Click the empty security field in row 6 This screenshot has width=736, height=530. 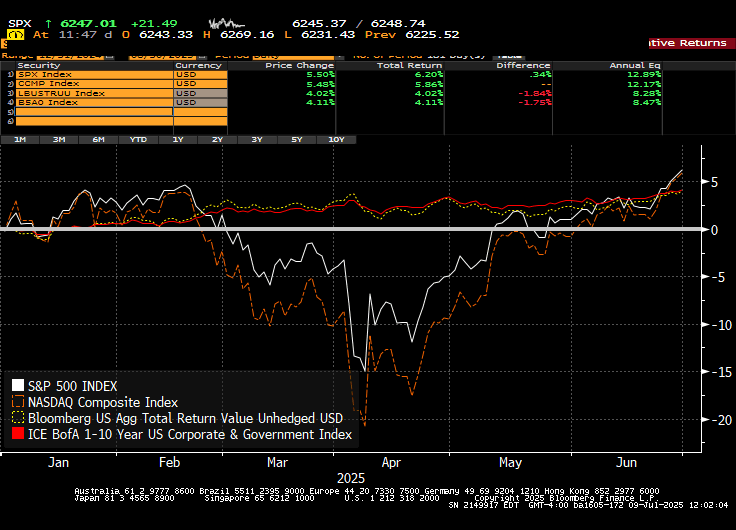pyautogui.click(x=94, y=121)
